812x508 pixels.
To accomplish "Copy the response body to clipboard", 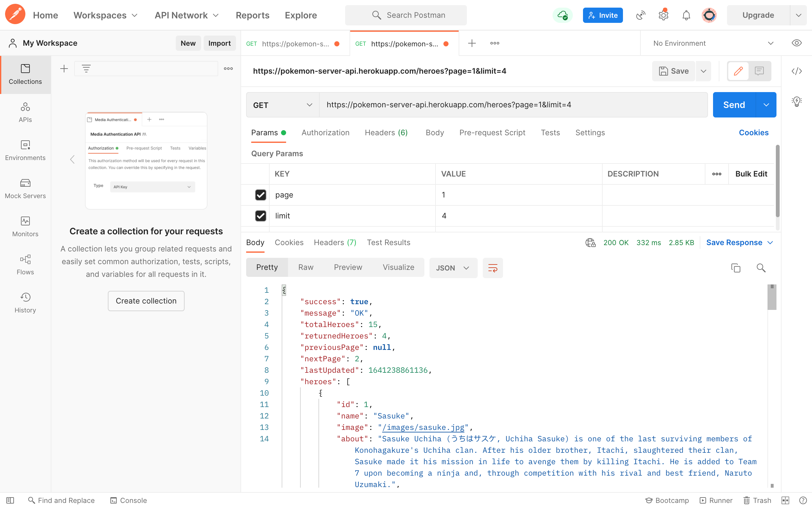I will 736,268.
